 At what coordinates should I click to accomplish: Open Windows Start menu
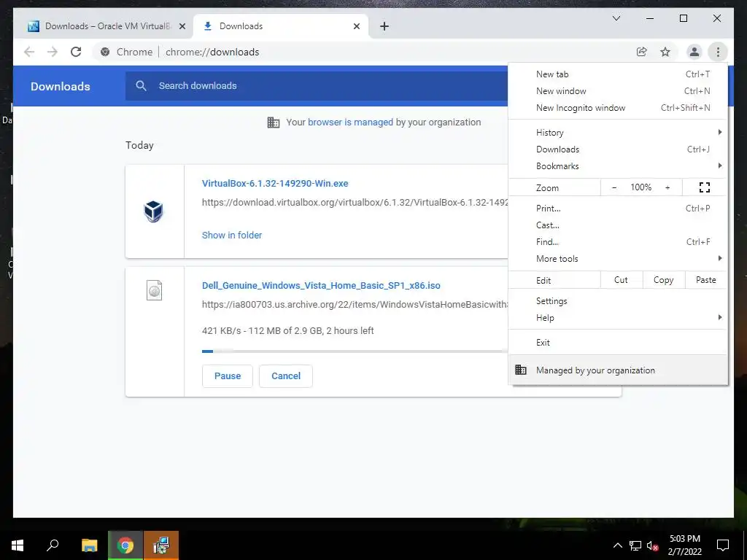tap(18, 545)
